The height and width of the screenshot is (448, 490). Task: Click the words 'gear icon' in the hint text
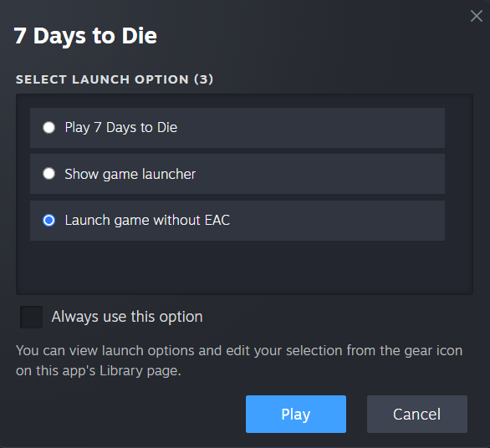pos(433,351)
